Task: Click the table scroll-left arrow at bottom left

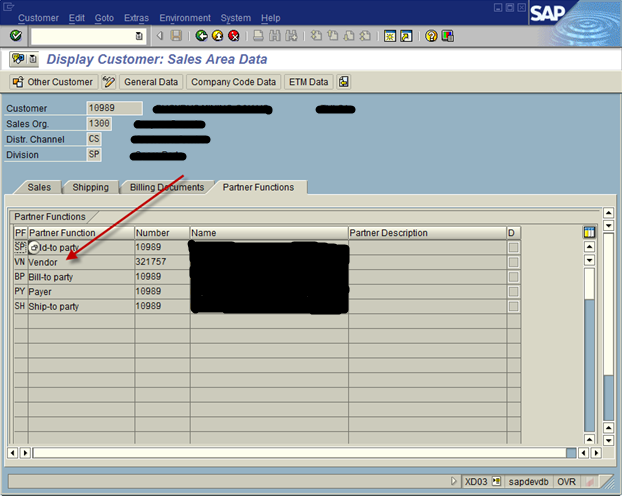Action: [x=12, y=453]
